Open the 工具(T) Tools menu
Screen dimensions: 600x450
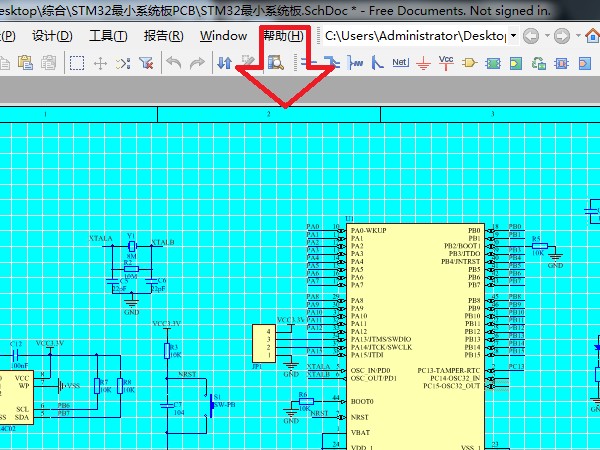click(x=108, y=36)
